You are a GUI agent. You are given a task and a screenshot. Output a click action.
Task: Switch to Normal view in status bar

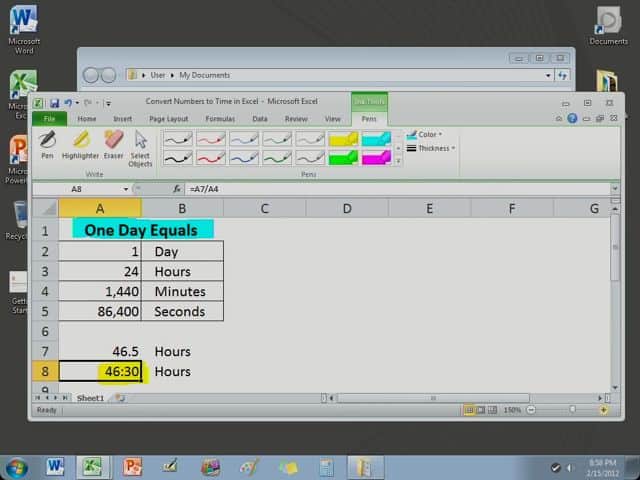pyautogui.click(x=469, y=410)
